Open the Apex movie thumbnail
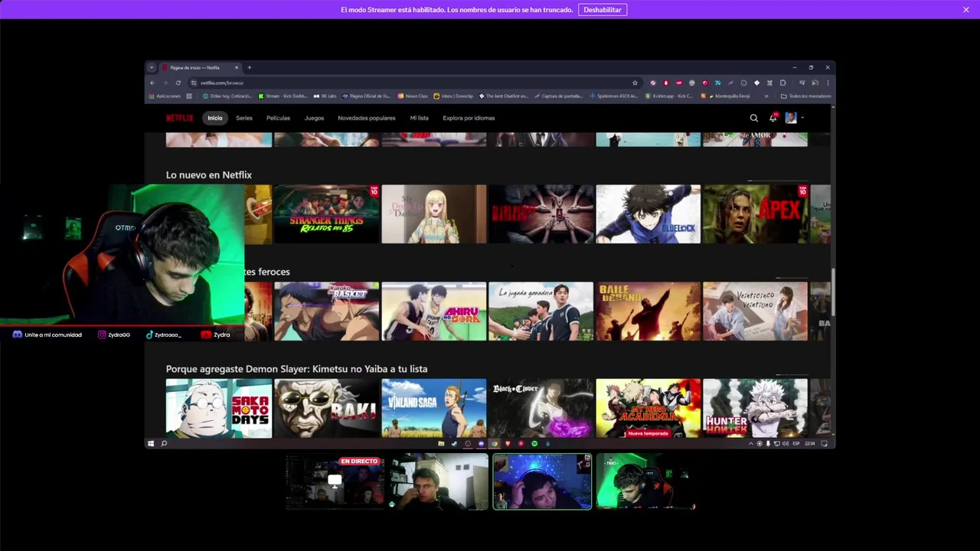 (x=755, y=214)
